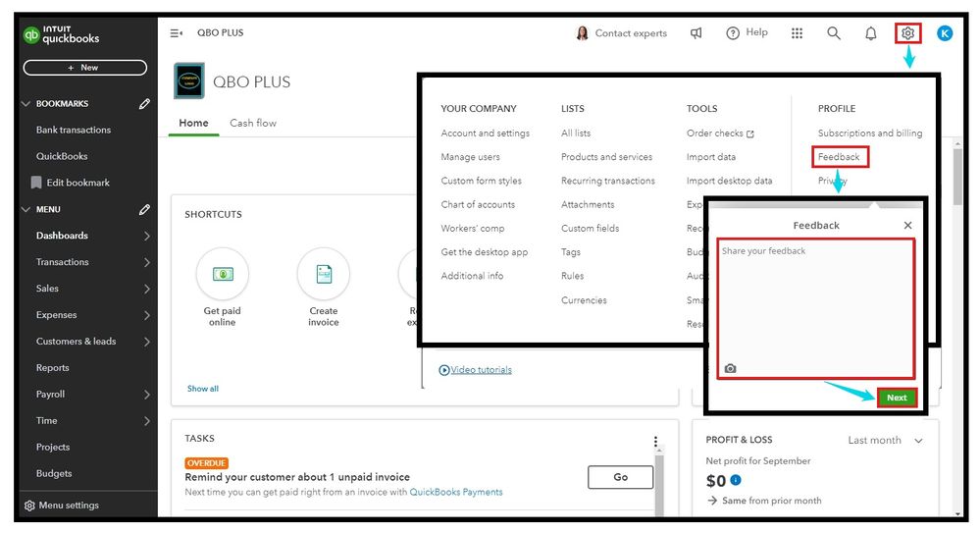
Task: Select the Home tab
Action: click(x=194, y=124)
